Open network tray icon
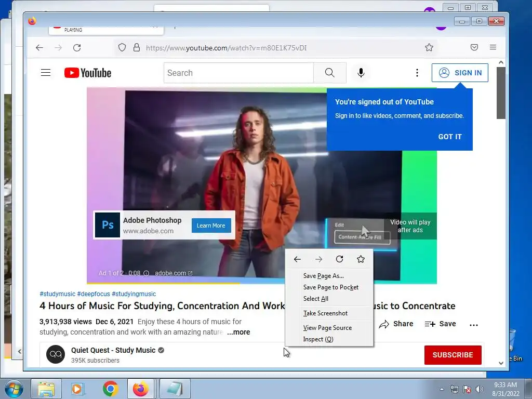 [454, 389]
